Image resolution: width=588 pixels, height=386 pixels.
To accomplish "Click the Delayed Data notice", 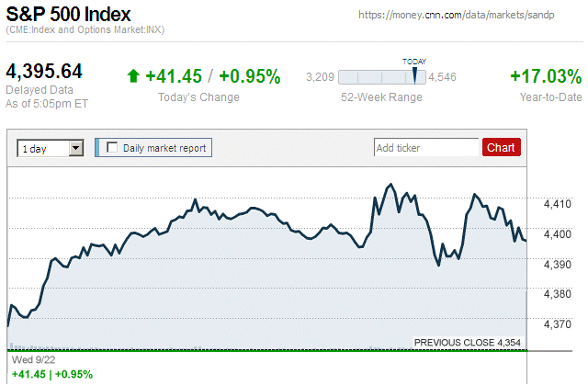I will (40, 90).
